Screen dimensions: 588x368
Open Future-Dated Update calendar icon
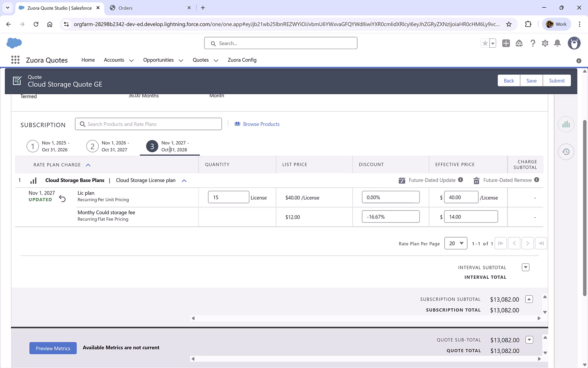[x=402, y=180]
